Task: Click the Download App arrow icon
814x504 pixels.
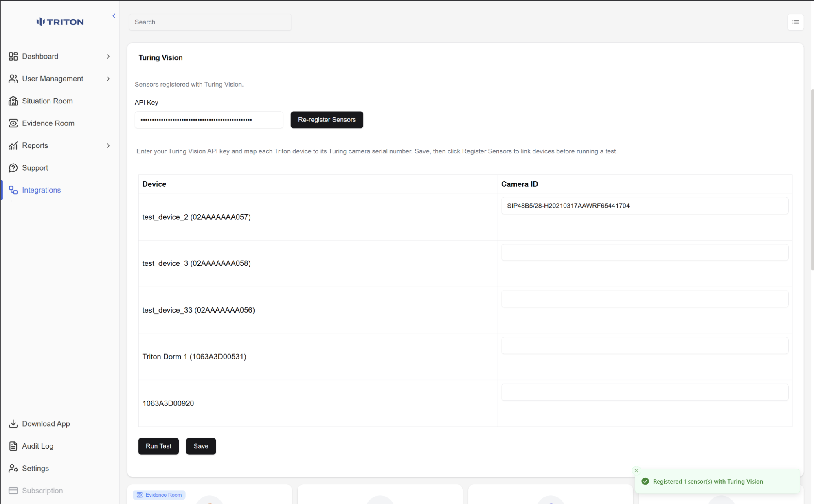Action: (x=13, y=424)
